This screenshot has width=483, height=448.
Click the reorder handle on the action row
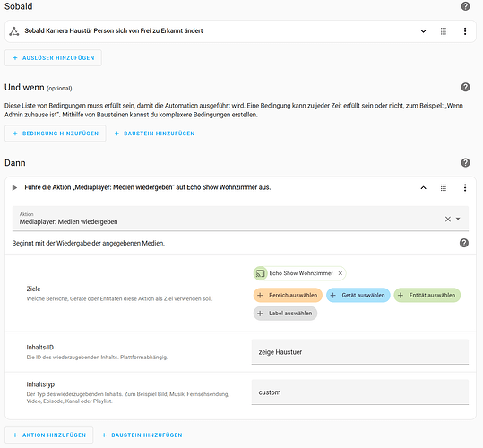[x=444, y=187]
